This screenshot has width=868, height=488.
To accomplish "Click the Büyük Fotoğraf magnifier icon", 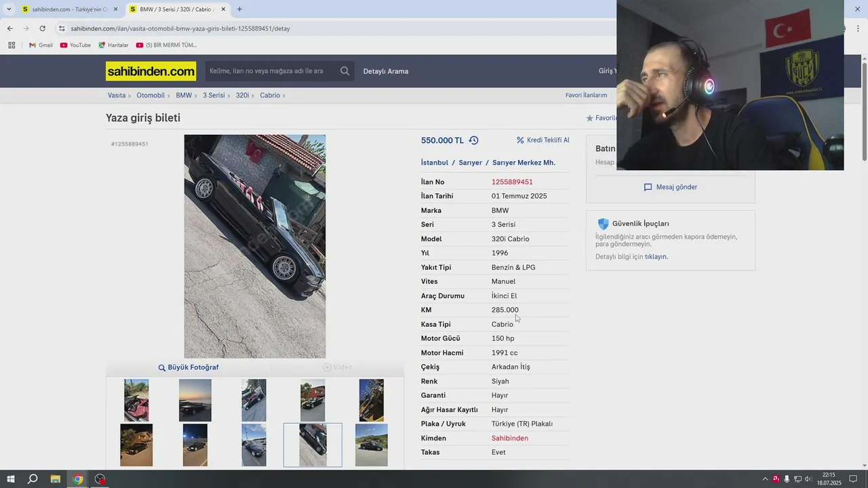I will 162,367.
